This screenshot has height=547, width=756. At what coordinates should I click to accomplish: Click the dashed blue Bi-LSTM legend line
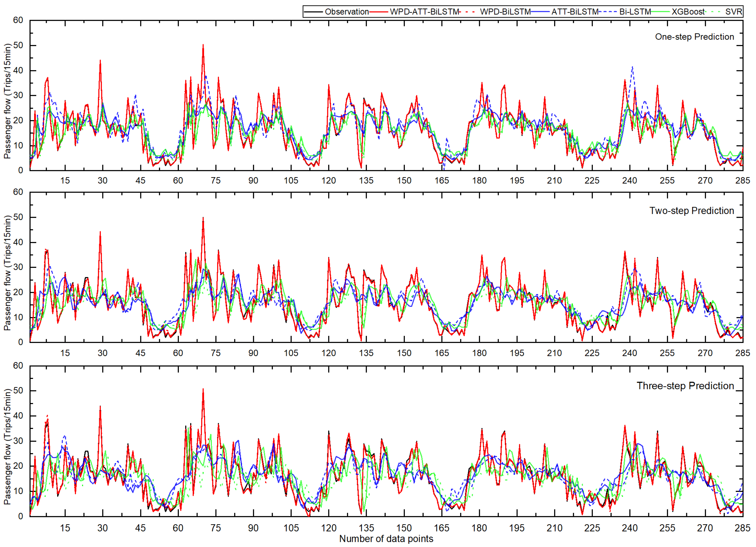coord(608,12)
